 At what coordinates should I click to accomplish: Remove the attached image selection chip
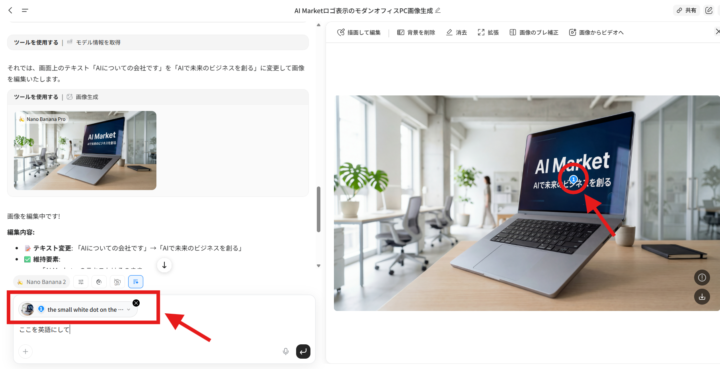(136, 303)
